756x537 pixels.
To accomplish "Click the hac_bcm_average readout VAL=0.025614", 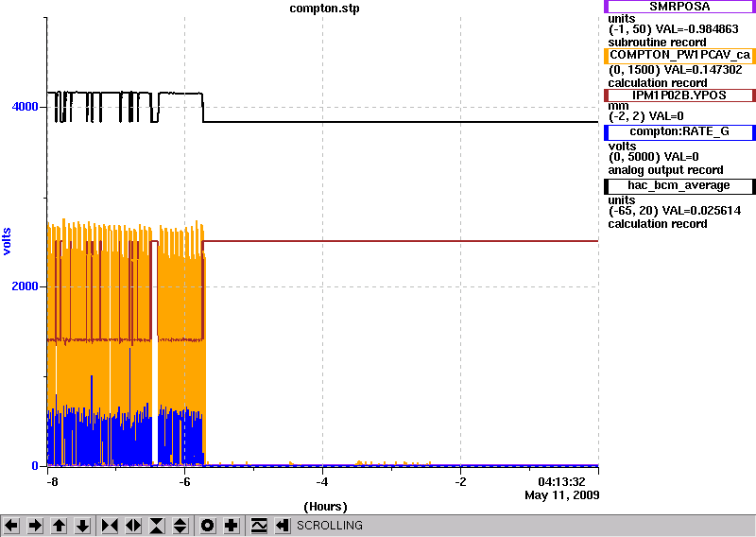I will [x=701, y=211].
